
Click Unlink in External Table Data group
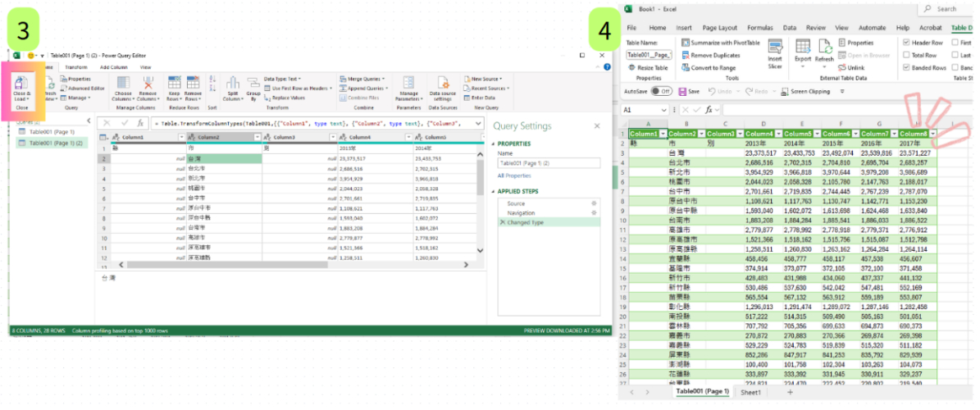[x=850, y=67]
